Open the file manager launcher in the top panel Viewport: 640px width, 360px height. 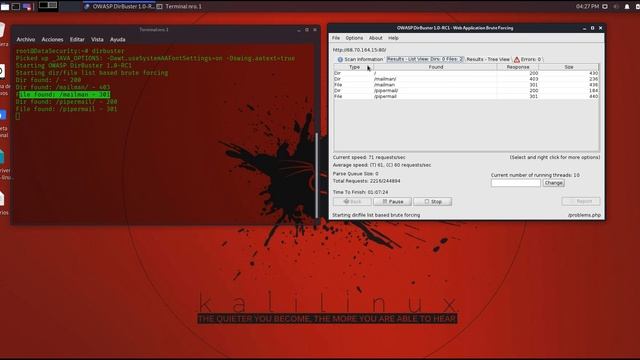point(5,7)
